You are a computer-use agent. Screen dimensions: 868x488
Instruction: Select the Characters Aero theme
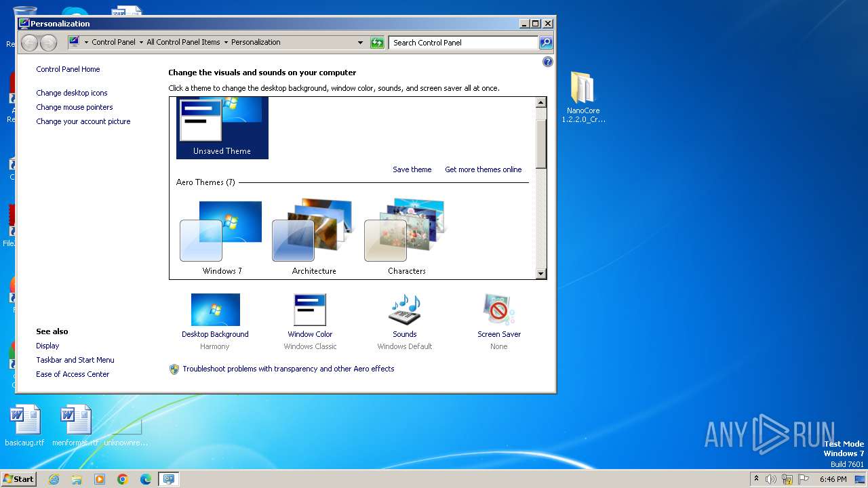(407, 238)
